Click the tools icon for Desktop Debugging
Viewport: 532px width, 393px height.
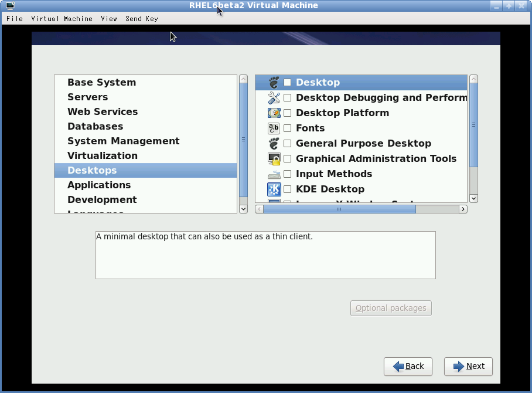coord(274,98)
